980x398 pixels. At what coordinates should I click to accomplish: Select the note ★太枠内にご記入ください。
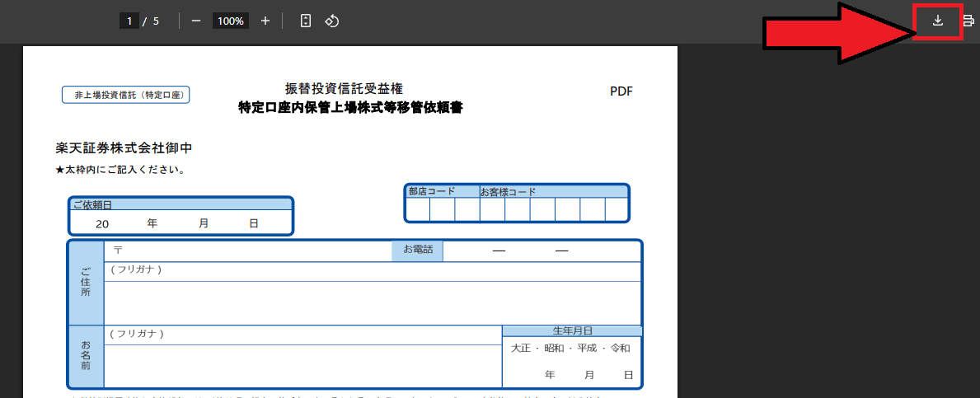click(120, 169)
